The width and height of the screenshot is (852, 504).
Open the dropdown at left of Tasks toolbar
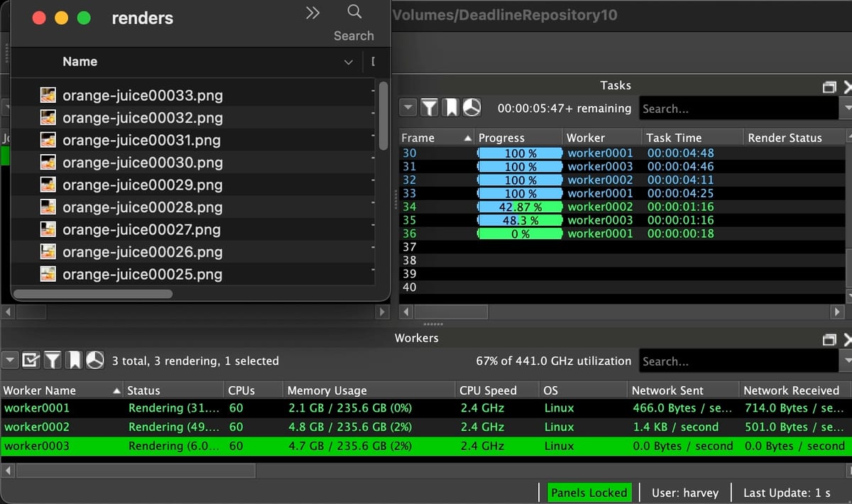click(408, 107)
